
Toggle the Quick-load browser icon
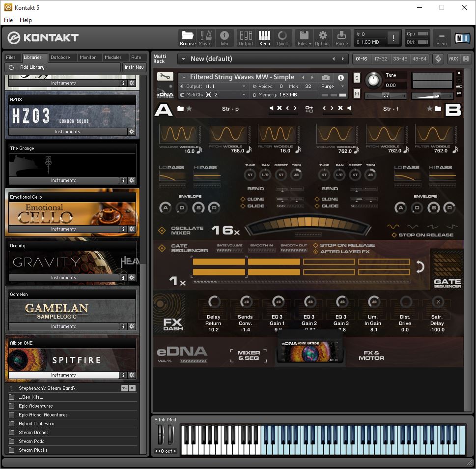point(282,38)
